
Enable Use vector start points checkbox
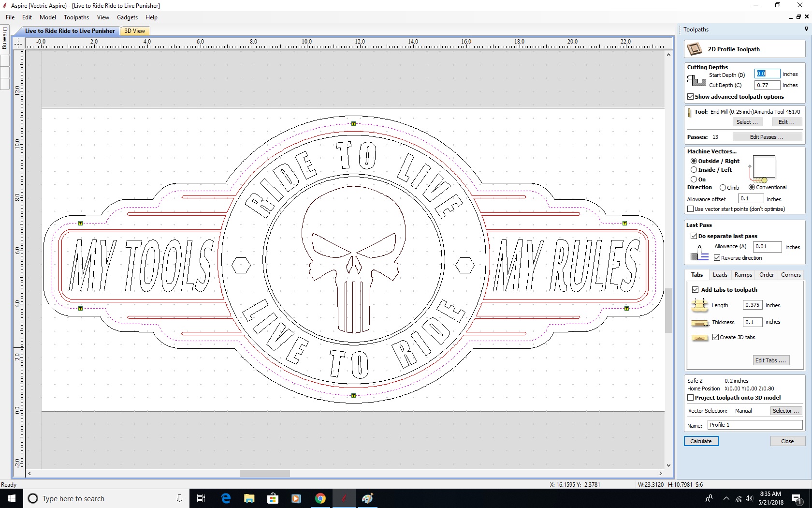pos(690,209)
